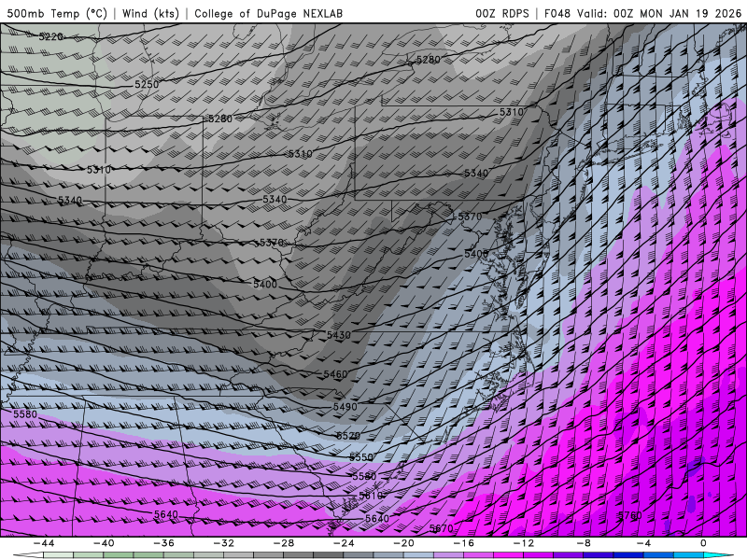747x560 pixels.
Task: Click the -20 legend value
Action: click(404, 543)
